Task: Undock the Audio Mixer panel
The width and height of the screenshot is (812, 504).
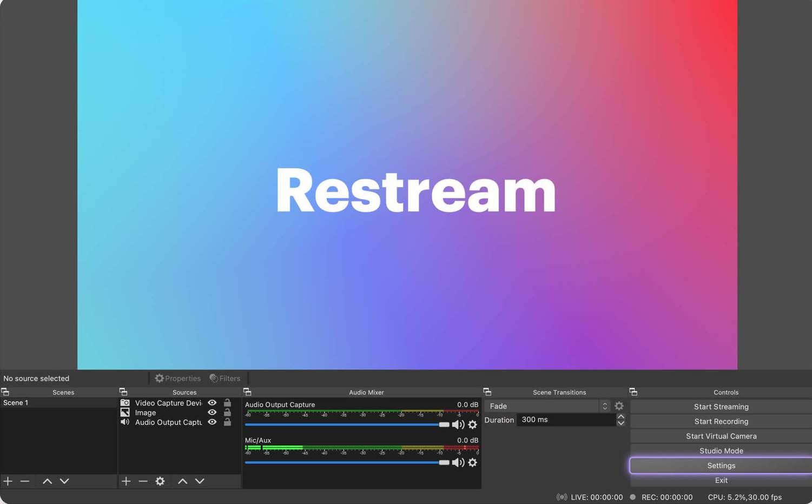Action: (x=247, y=392)
